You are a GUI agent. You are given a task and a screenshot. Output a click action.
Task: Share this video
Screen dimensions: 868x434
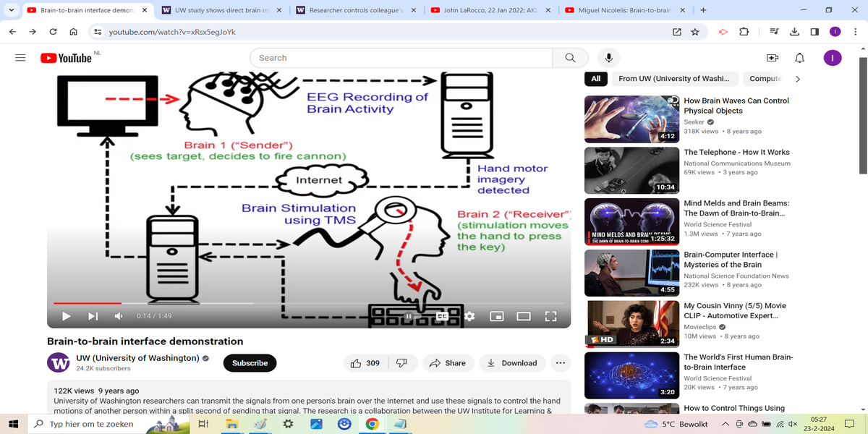448,363
